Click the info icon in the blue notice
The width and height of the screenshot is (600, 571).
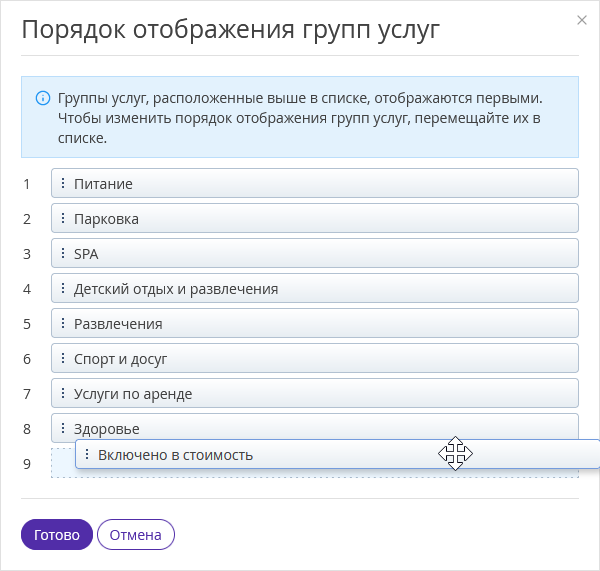(x=43, y=98)
